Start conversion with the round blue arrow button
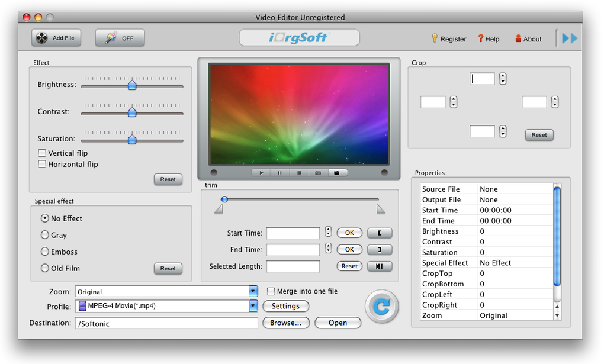Screen dimensions: 604x364 pyautogui.click(x=382, y=307)
